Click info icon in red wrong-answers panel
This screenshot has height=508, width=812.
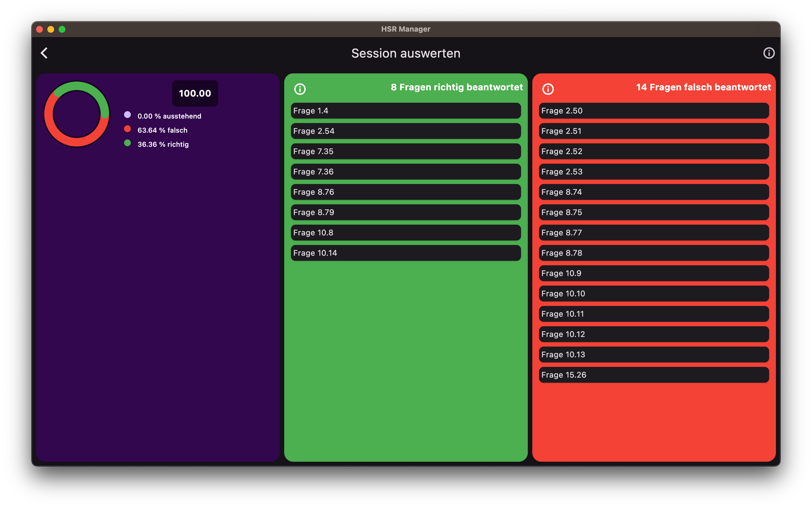(x=548, y=89)
